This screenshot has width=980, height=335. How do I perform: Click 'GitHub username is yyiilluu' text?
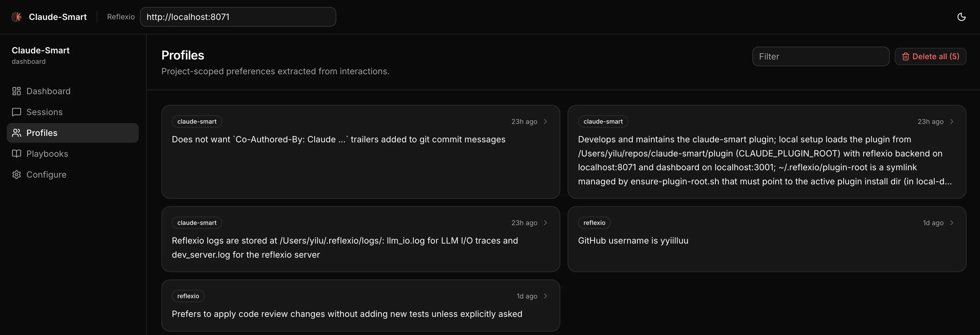(x=633, y=241)
